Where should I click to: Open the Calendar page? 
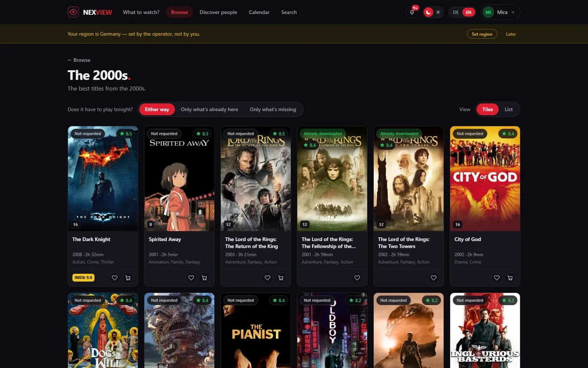tap(259, 12)
